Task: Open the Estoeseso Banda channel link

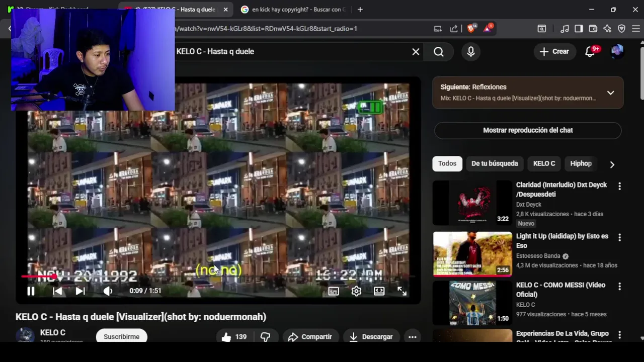Action: click(538, 256)
